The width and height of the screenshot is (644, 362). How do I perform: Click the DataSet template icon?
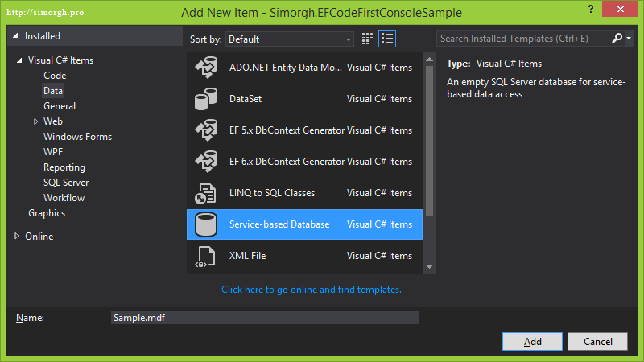206,99
